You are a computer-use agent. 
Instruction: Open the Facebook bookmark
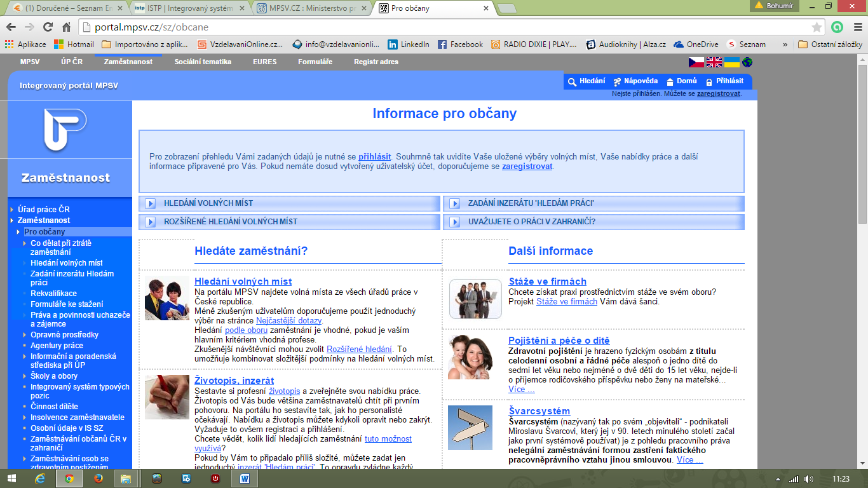point(460,44)
